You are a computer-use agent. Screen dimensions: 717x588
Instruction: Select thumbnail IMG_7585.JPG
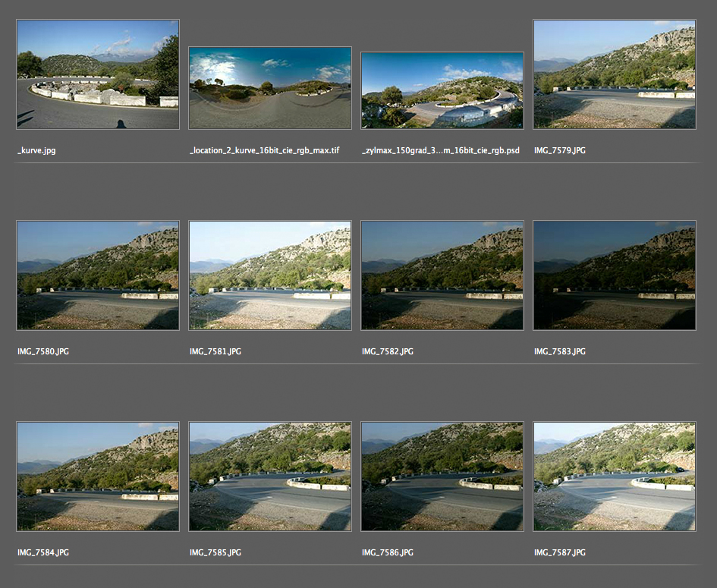pyautogui.click(x=270, y=476)
